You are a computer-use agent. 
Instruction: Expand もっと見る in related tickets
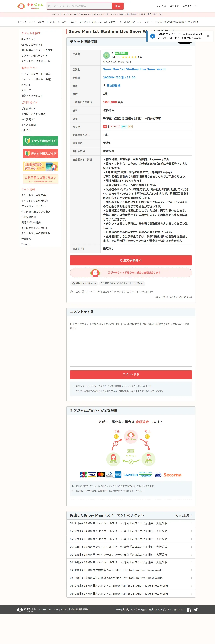point(184,515)
